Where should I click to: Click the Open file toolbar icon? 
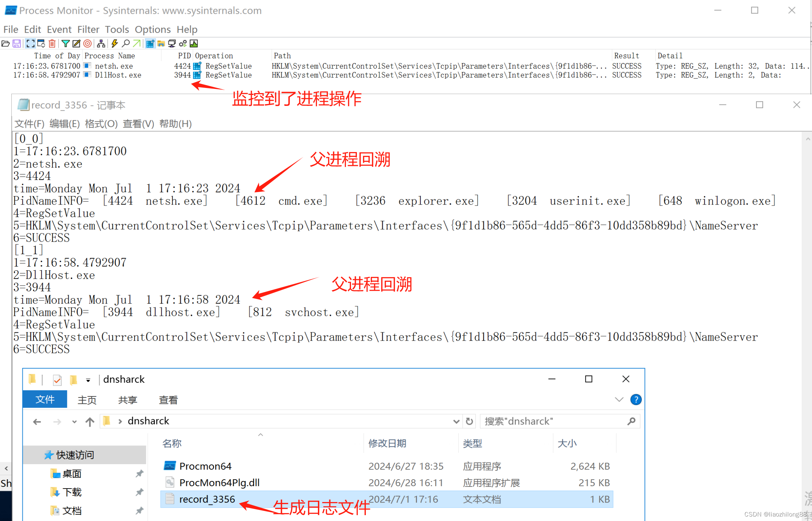click(6, 43)
